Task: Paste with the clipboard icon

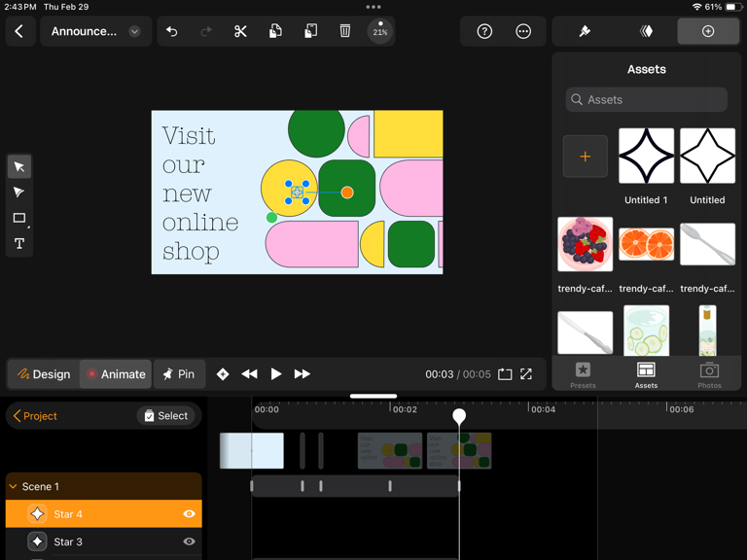Action: [310, 31]
